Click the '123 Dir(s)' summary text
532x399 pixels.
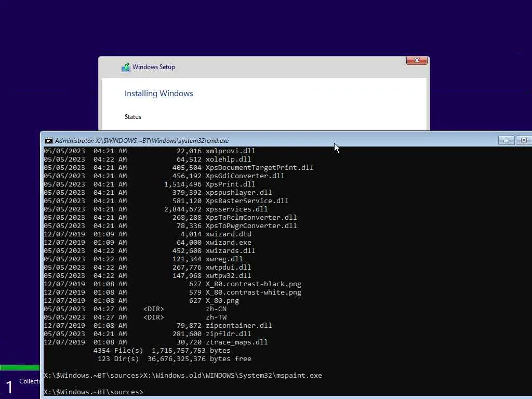point(118,358)
